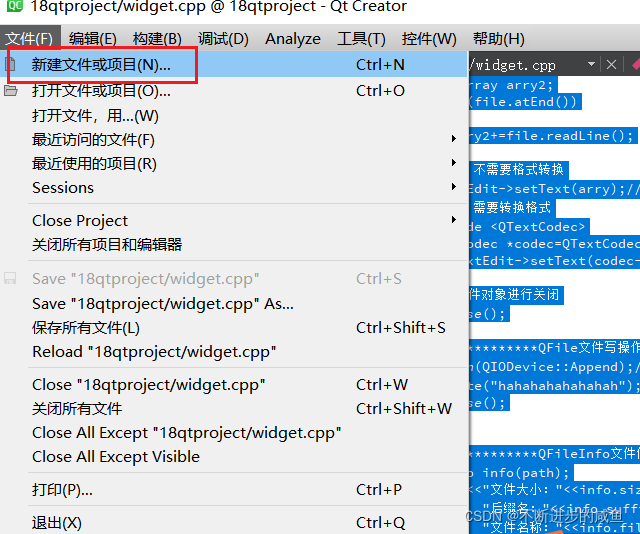
Task: Click the code line file.atEnd())
Action: (525, 102)
